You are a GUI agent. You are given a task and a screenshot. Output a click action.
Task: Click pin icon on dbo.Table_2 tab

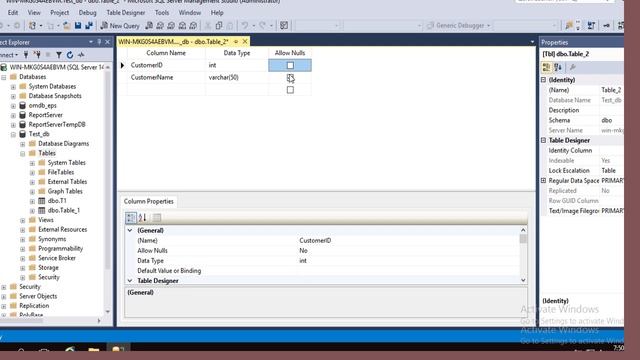pyautogui.click(x=236, y=42)
